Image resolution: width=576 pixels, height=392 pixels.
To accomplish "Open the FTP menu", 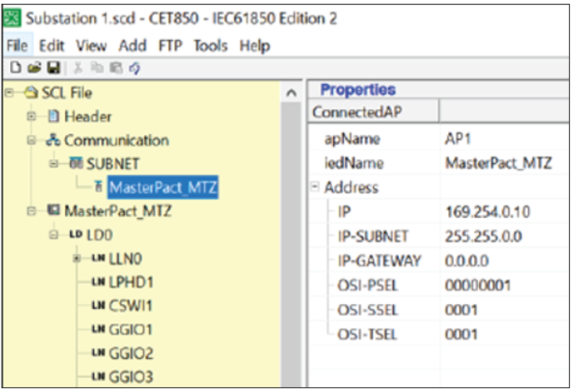I will [x=170, y=45].
